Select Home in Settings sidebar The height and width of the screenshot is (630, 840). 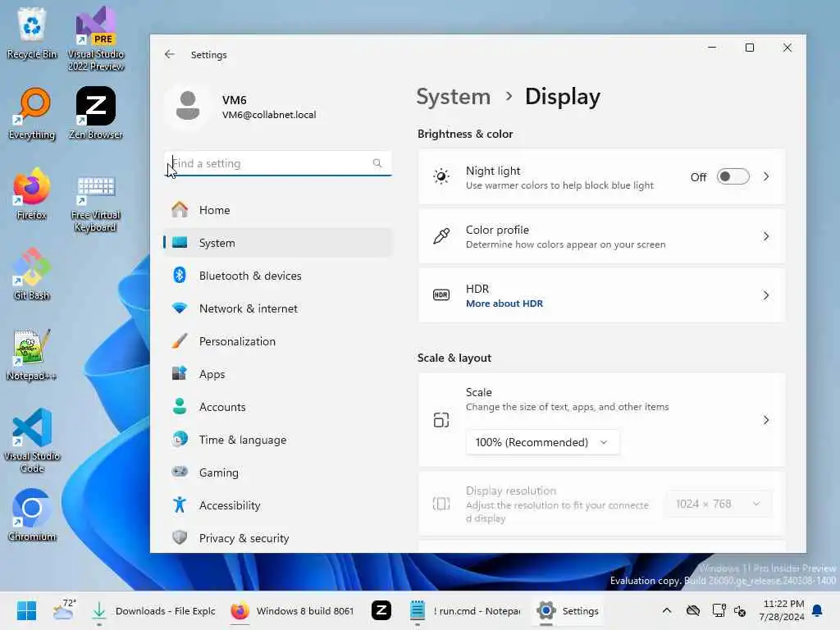tap(278, 210)
